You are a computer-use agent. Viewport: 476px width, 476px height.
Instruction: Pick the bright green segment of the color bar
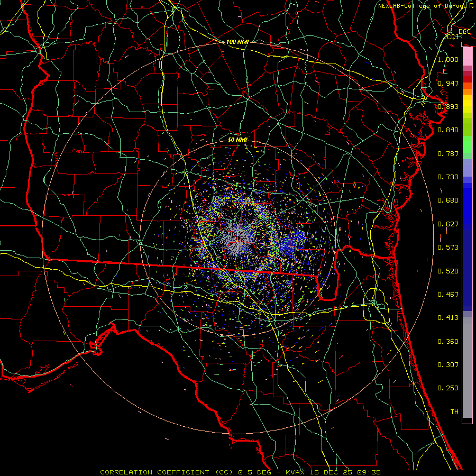pyautogui.click(x=467, y=144)
